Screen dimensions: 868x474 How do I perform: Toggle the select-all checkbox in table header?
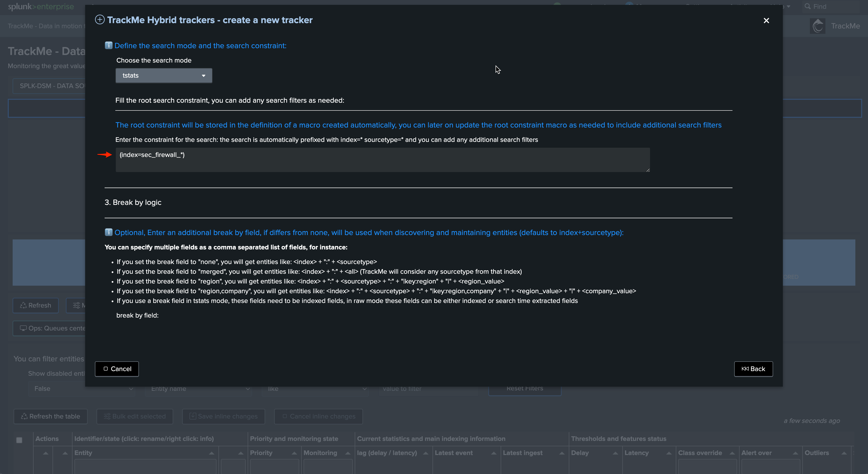pos(19,440)
